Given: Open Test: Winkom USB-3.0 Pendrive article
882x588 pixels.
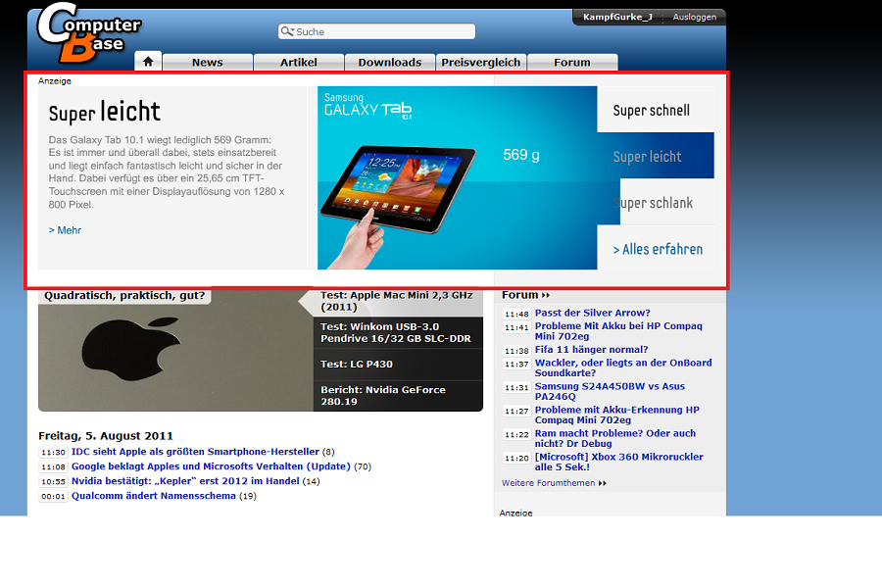Looking at the screenshot, I should click(x=397, y=332).
